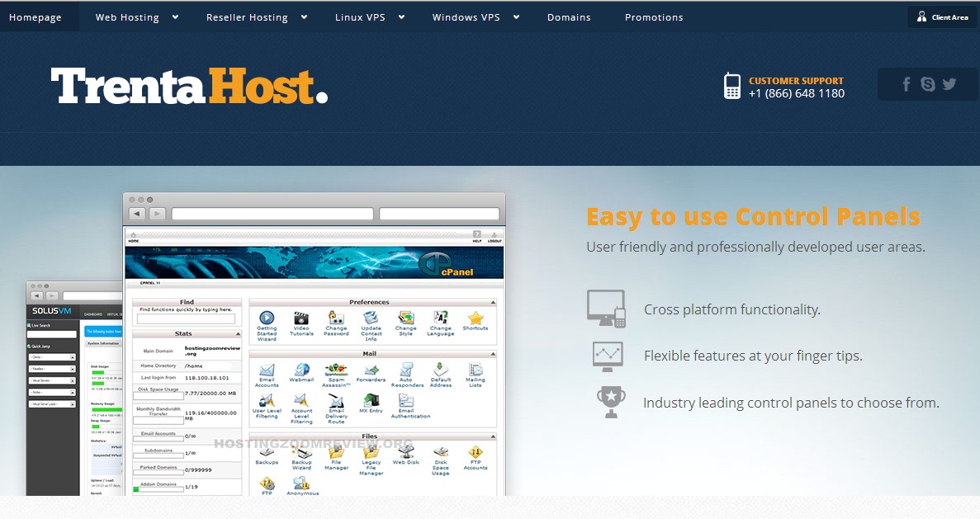Open the MX Entry icon
The image size is (980, 519).
[x=372, y=400]
